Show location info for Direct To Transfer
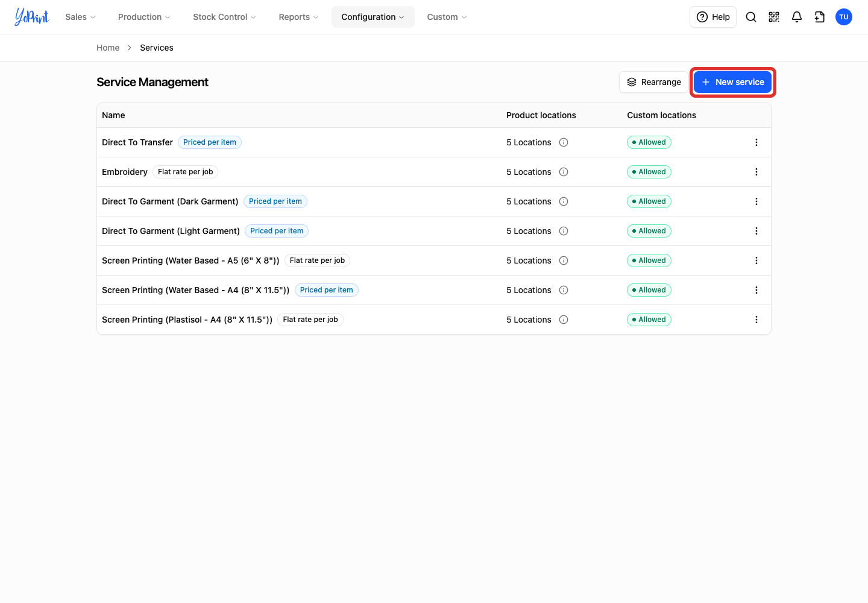Screen dimensions: 868x603 pyautogui.click(x=564, y=142)
